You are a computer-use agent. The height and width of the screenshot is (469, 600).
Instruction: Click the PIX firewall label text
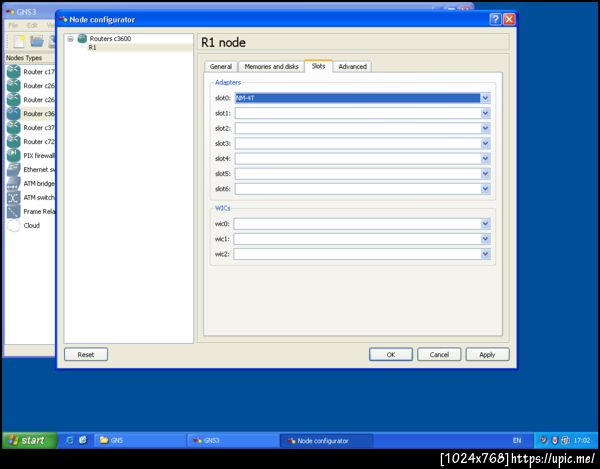coord(39,155)
